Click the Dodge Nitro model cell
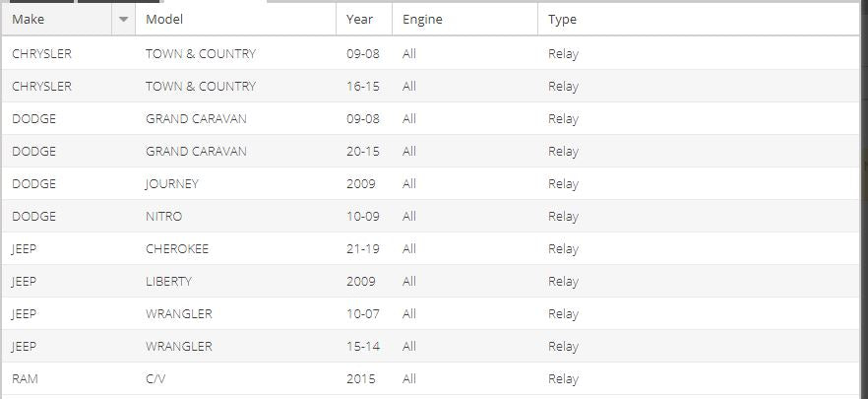The width and height of the screenshot is (868, 399). [163, 217]
